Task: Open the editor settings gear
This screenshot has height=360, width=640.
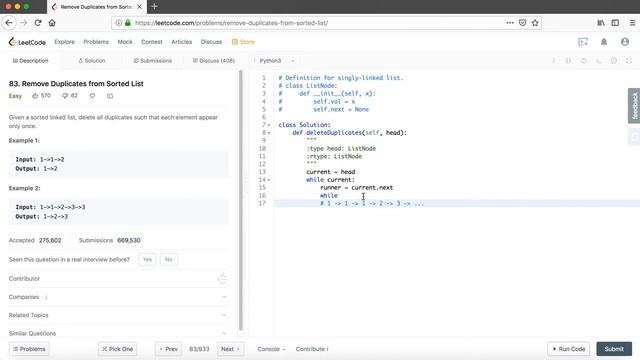Action: click(613, 61)
